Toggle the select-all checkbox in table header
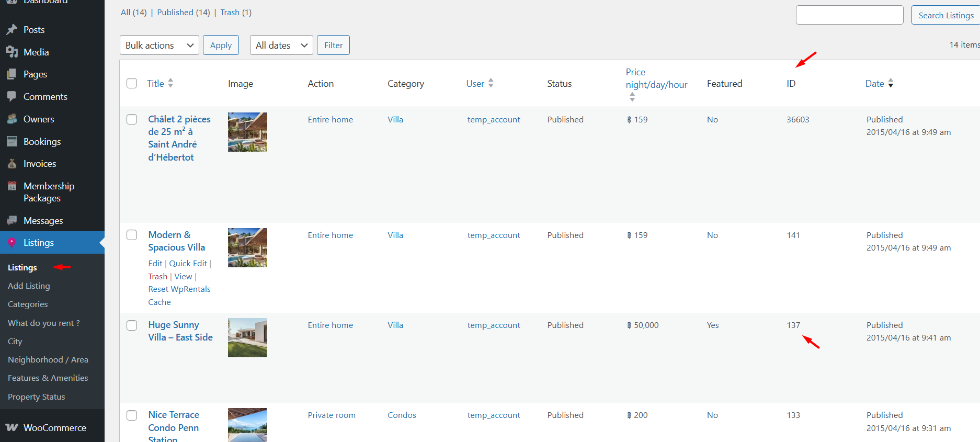Image resolution: width=980 pixels, height=442 pixels. (x=132, y=84)
